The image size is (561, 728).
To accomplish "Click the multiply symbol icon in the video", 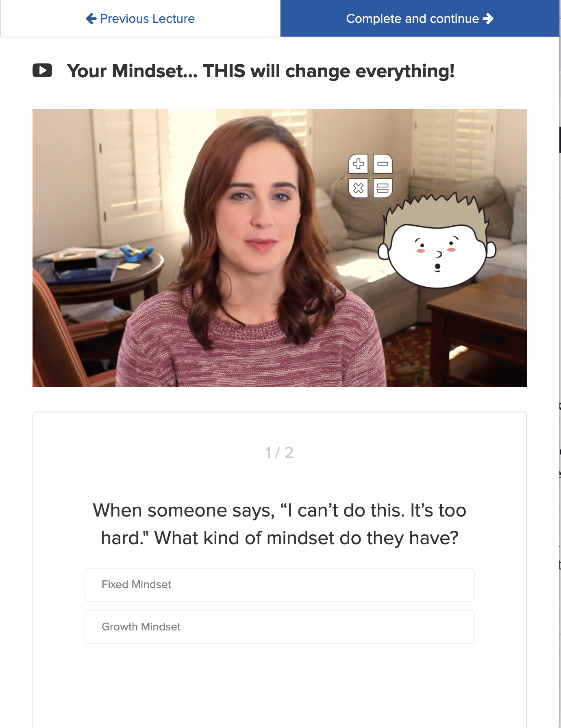I will point(358,188).
